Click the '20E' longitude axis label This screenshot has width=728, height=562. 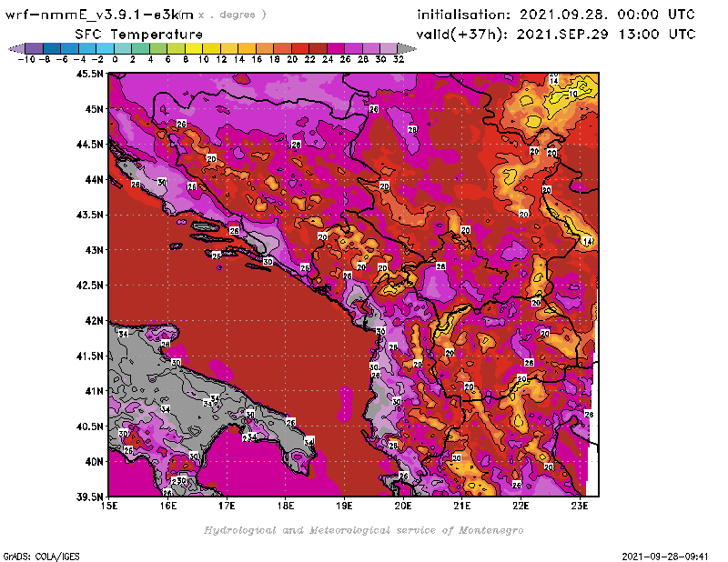click(x=403, y=506)
